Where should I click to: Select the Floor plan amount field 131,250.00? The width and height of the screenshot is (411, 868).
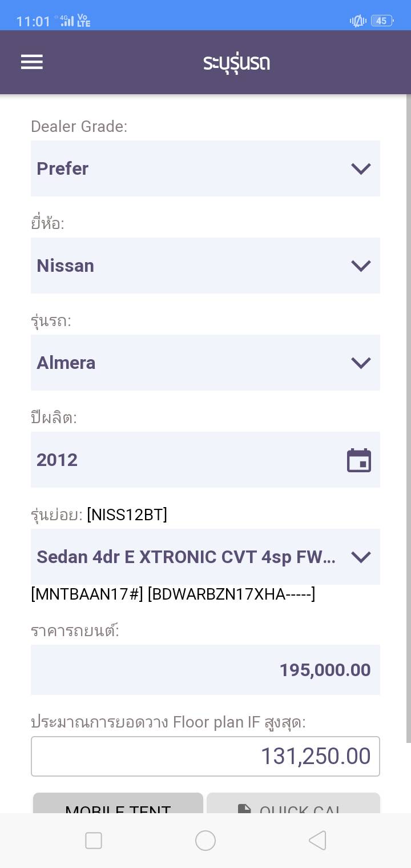click(205, 756)
